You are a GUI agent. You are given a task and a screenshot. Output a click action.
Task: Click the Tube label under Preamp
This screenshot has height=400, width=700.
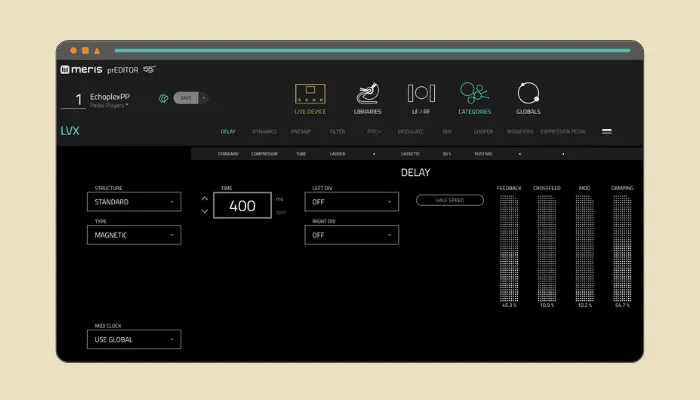301,154
